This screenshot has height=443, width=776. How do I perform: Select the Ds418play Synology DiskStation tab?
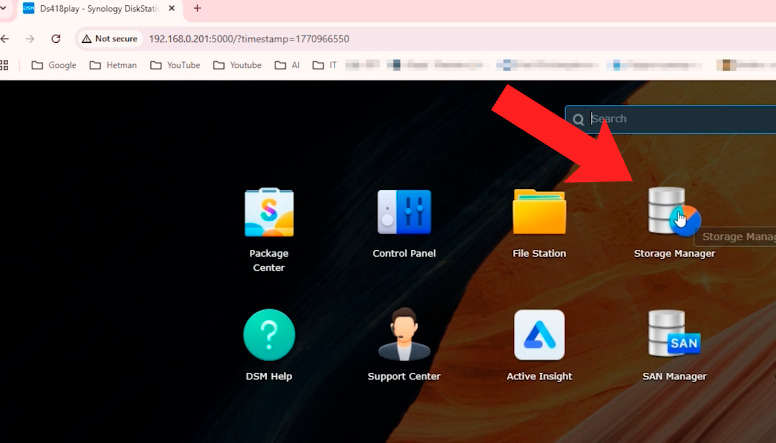click(99, 9)
